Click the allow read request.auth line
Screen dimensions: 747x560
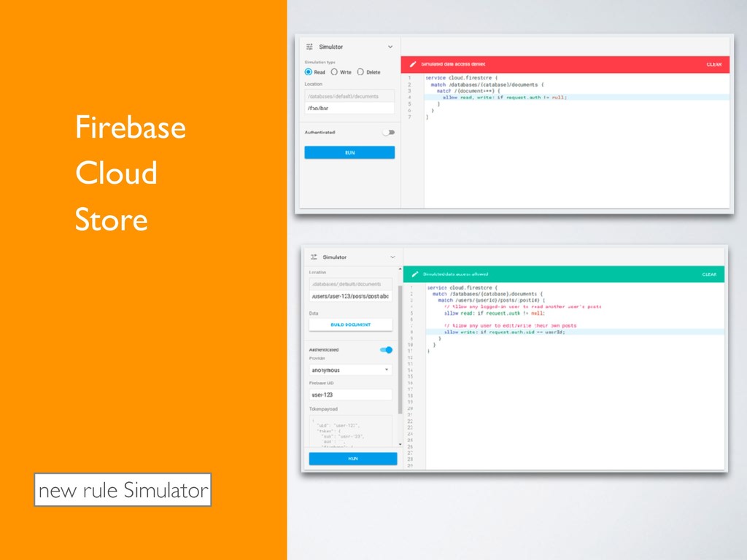(494, 314)
